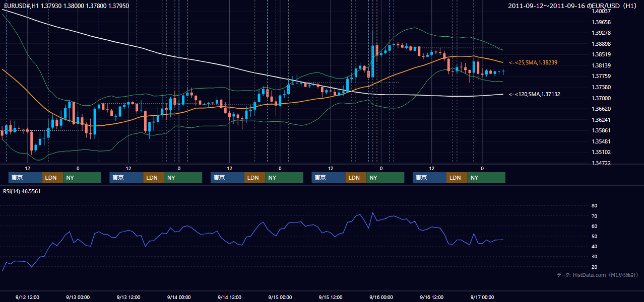Click the 9/12 12:00 date label
Screen dimensions: 644x302
27,297
